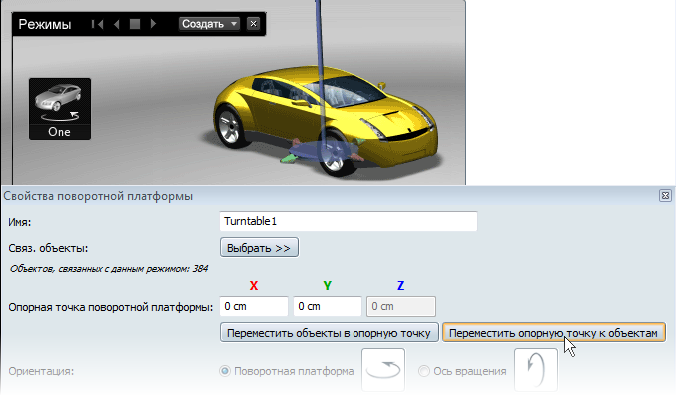Step back with the left arrow
The image size is (676, 396).
point(116,24)
